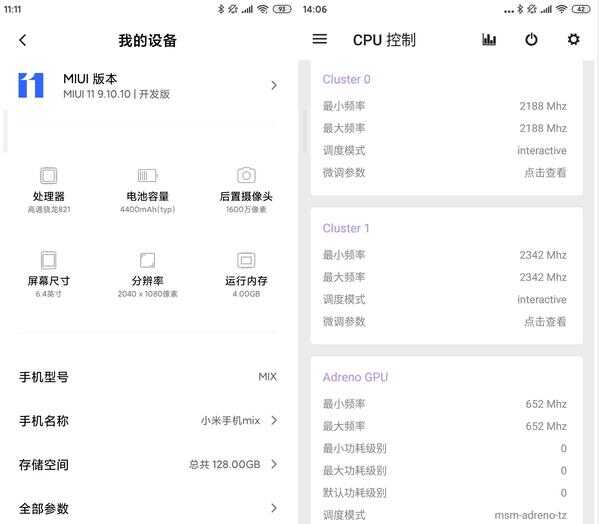Change Adreno GPU minimum frequency 652 Mhz

coord(546,404)
